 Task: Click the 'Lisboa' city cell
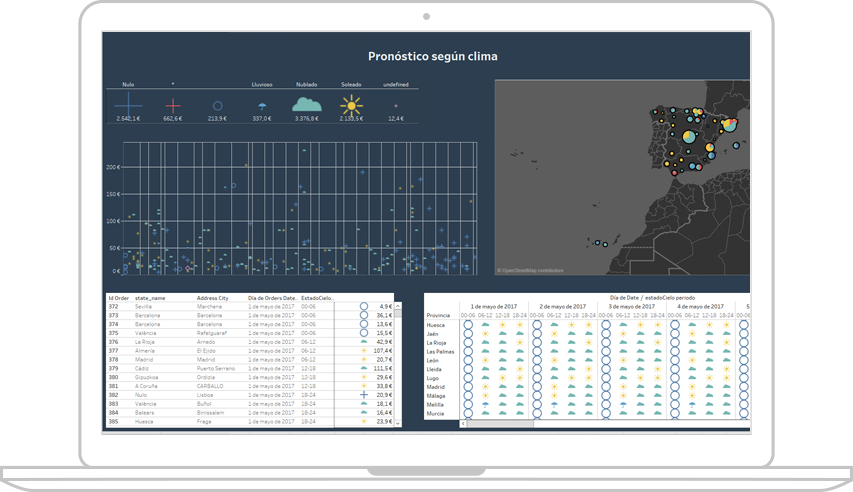pos(205,395)
